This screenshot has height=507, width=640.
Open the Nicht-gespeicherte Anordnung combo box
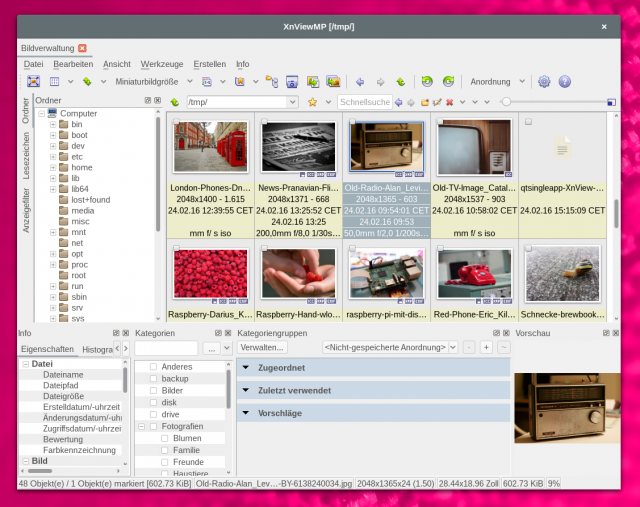[x=391, y=347]
